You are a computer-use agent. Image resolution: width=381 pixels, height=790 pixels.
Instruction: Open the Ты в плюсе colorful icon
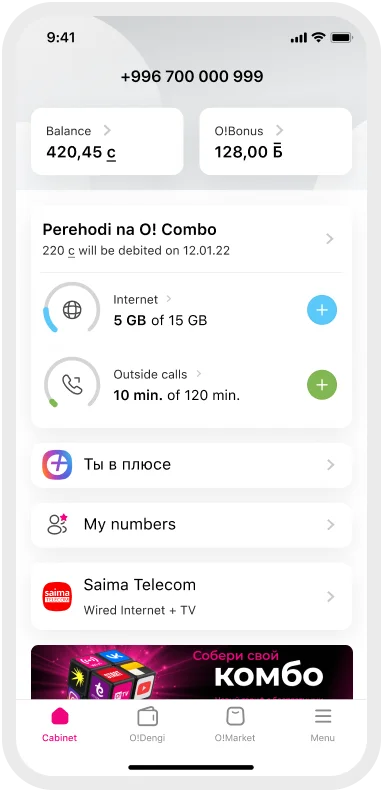[x=57, y=465]
